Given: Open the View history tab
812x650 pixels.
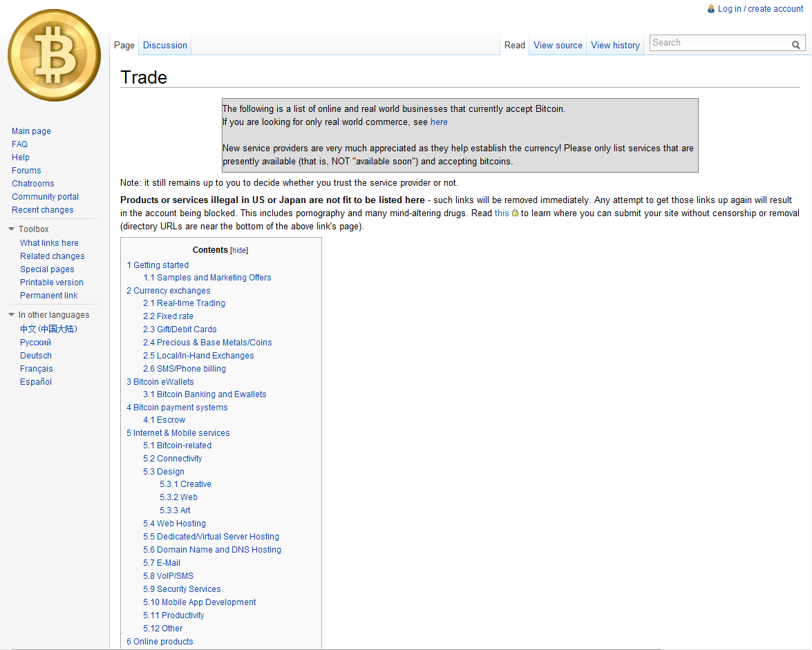Looking at the screenshot, I should click(x=615, y=45).
